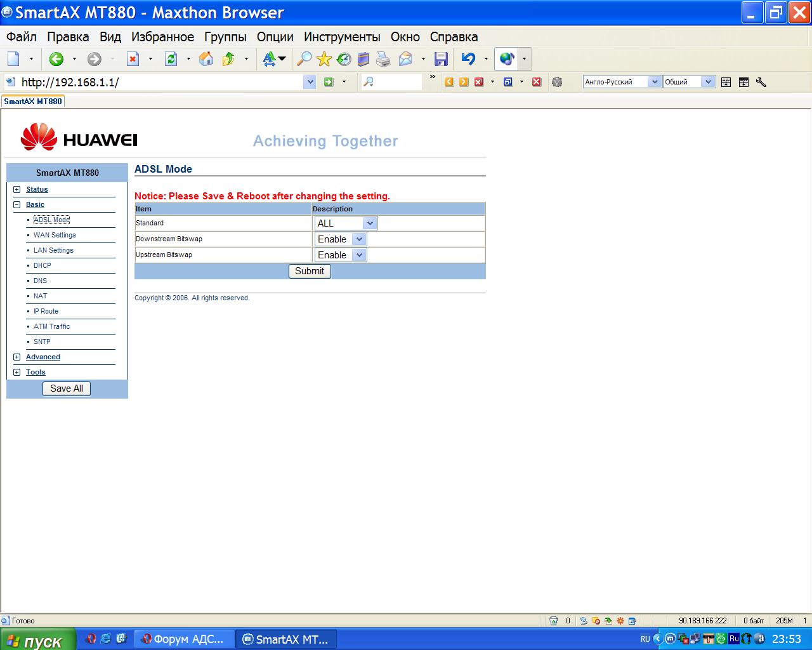Click the blue Undo arrow icon
Screen dimensions: 812x650
(x=468, y=59)
